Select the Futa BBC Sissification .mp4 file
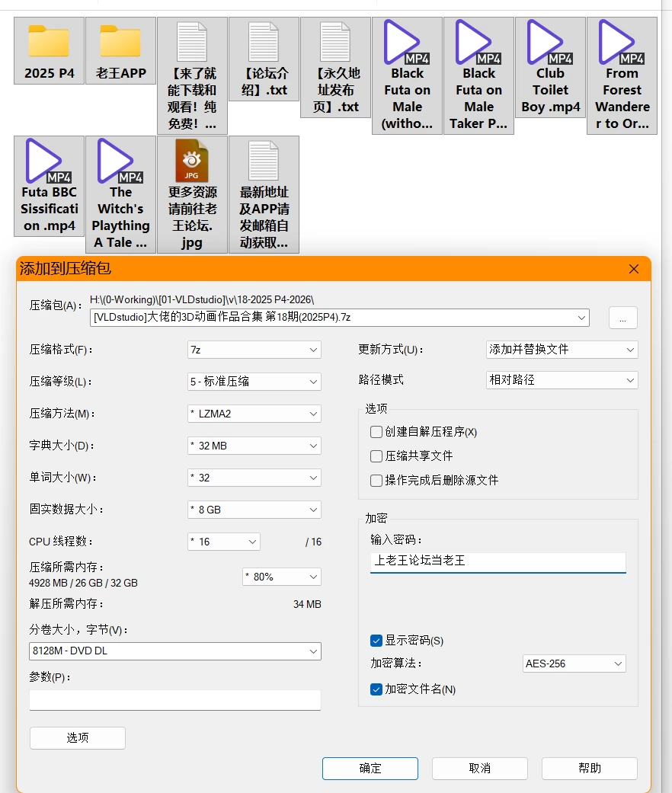The height and width of the screenshot is (793, 672). coord(49,186)
